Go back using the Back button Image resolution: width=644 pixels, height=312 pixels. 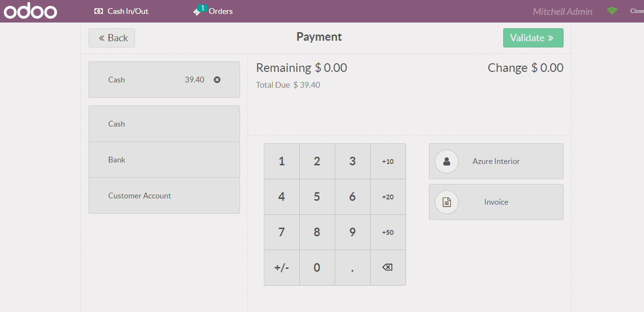(112, 37)
